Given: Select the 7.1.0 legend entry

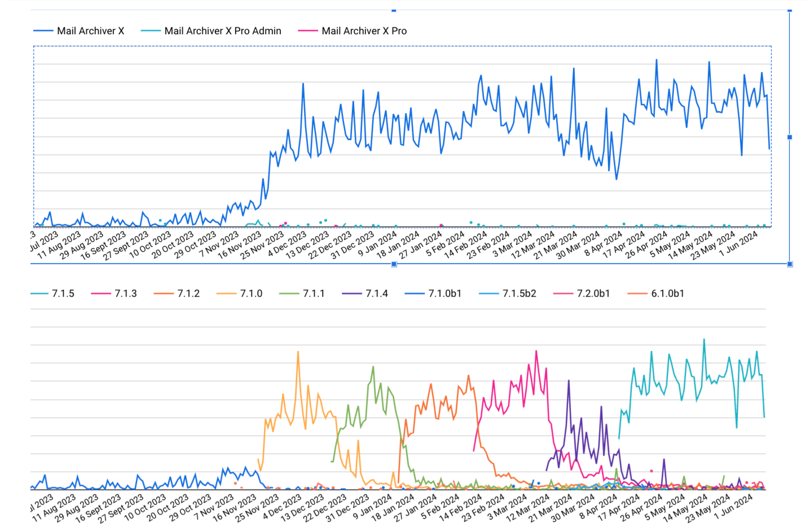Looking at the screenshot, I should (x=240, y=294).
